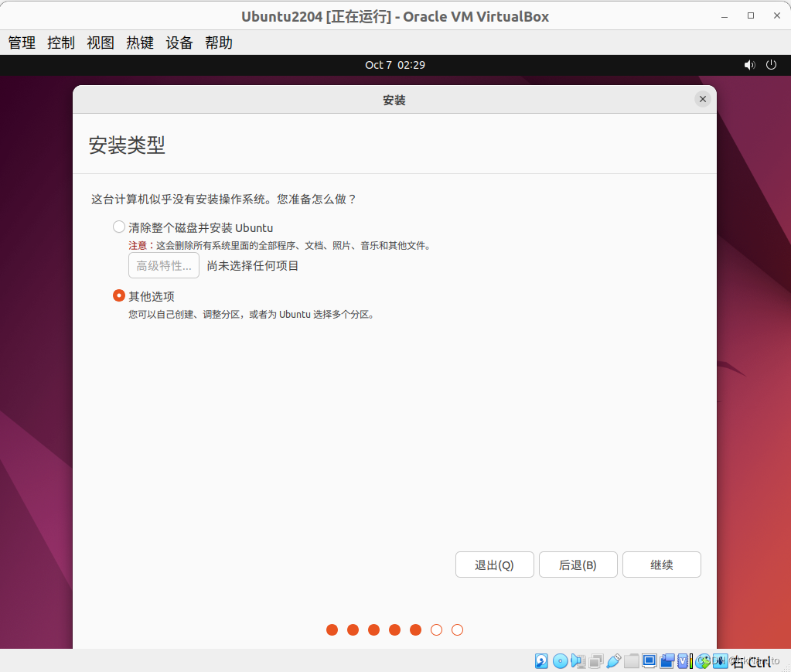The width and height of the screenshot is (791, 672).
Task: Close the 安装 installer dialog
Action: coord(703,99)
